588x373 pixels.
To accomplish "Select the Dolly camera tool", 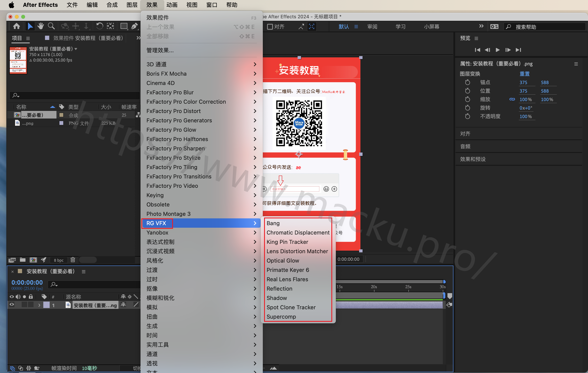I will click(x=86, y=26).
